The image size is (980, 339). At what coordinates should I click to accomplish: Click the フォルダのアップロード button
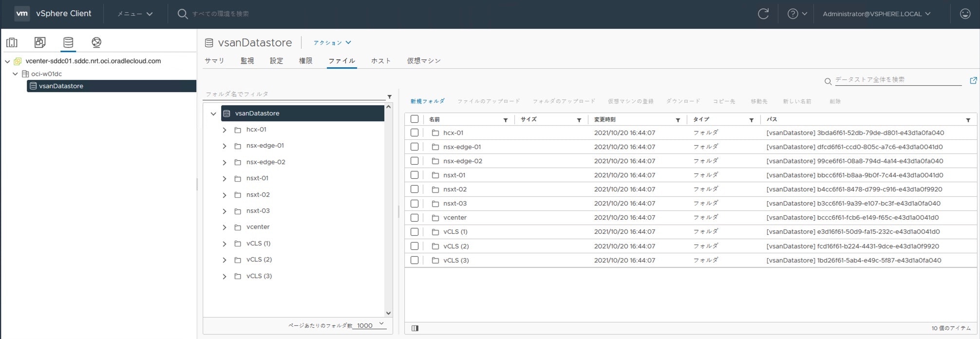click(x=564, y=101)
